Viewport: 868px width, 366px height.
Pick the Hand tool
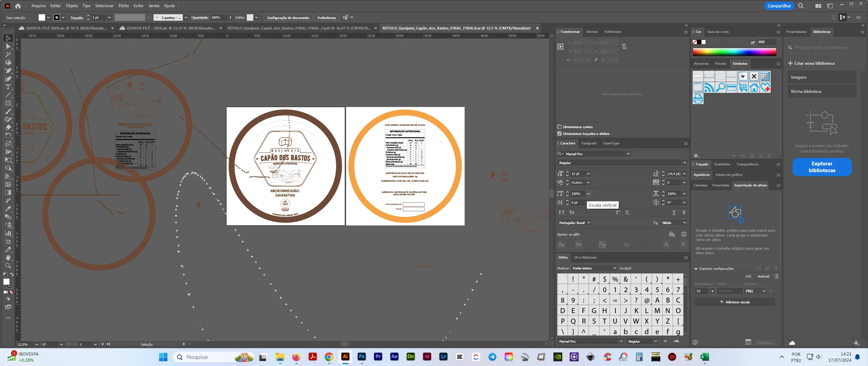tap(8, 258)
